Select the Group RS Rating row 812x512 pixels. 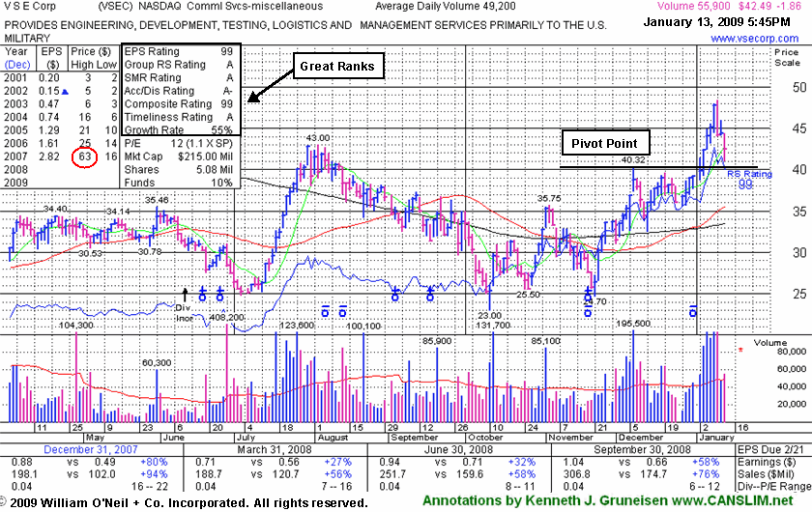click(x=179, y=65)
